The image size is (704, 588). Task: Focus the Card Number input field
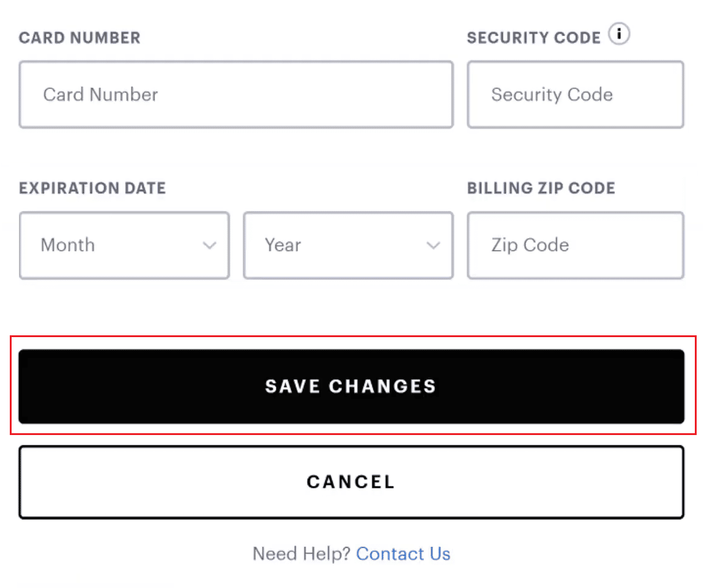236,95
